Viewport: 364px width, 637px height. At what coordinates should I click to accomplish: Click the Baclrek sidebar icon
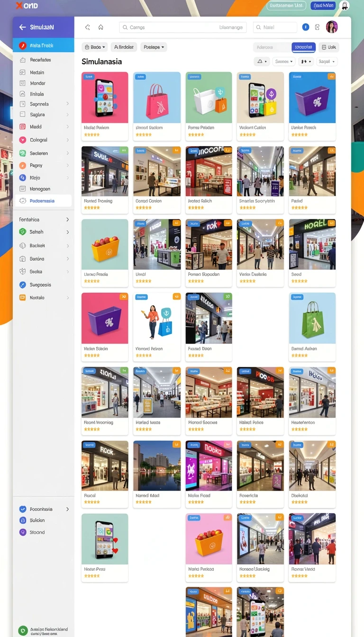pos(22,246)
